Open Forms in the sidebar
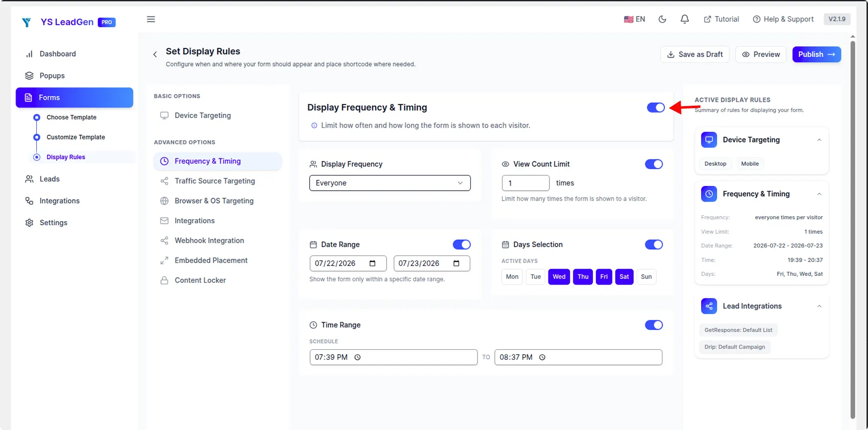 click(x=74, y=98)
